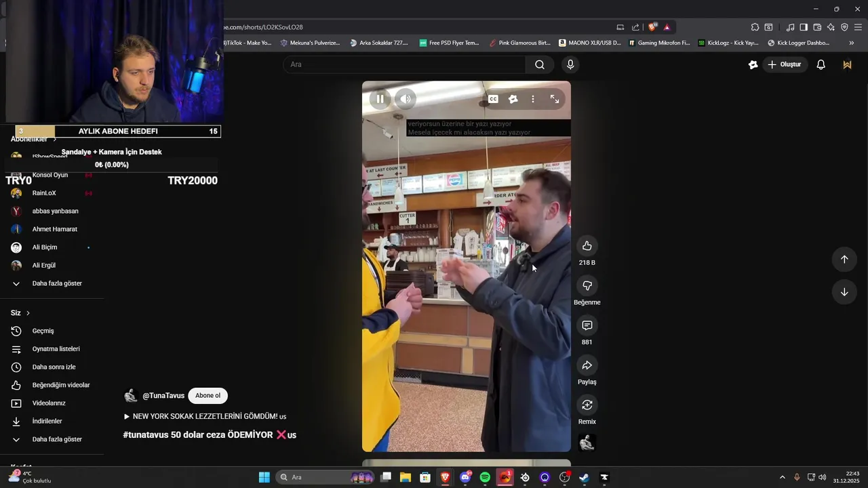This screenshot has width=868, height=488.
Task: Open Free PSD Flyer Tem... bookmark
Action: pos(449,43)
